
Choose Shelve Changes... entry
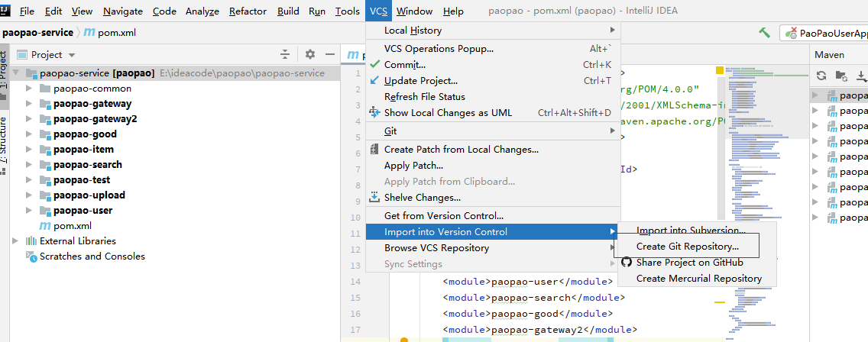pos(494,198)
